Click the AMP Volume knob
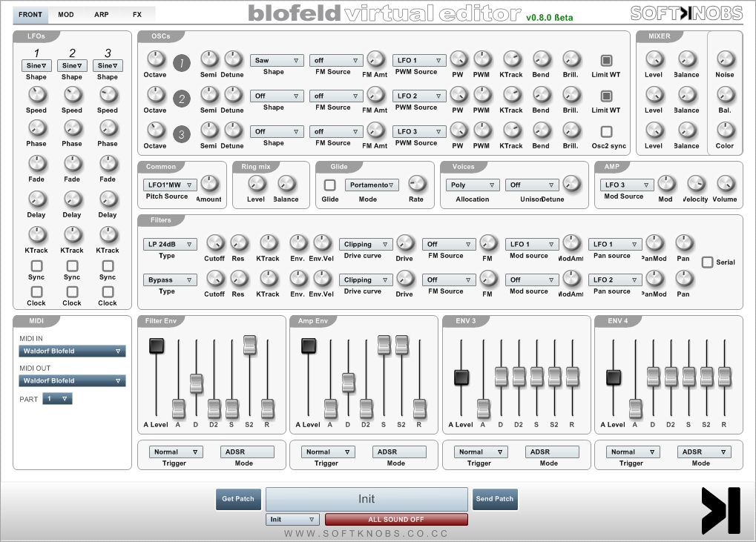The height and width of the screenshot is (542, 756). click(x=725, y=184)
